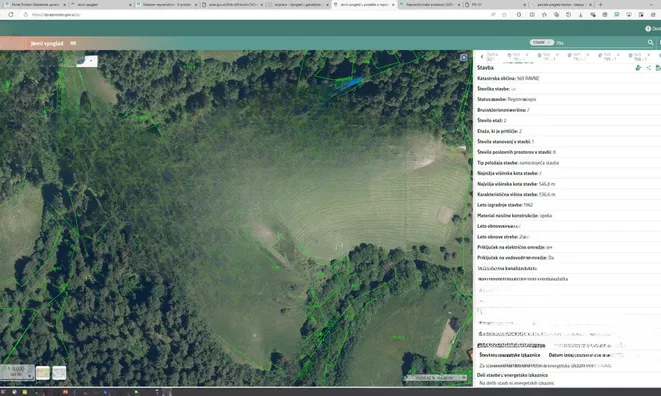Click the share icon in Stavba header

click(x=648, y=67)
